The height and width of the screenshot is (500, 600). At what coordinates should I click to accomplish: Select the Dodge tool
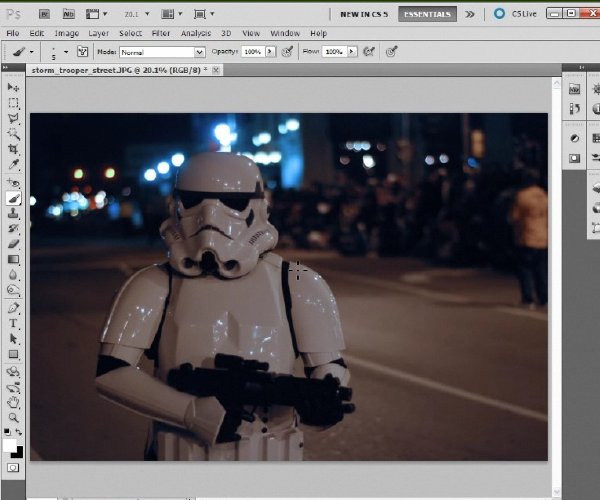point(13,290)
